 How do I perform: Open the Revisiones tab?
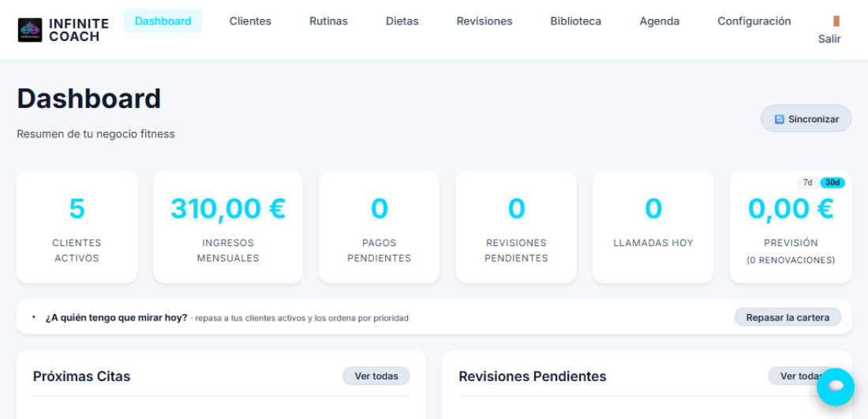point(485,21)
